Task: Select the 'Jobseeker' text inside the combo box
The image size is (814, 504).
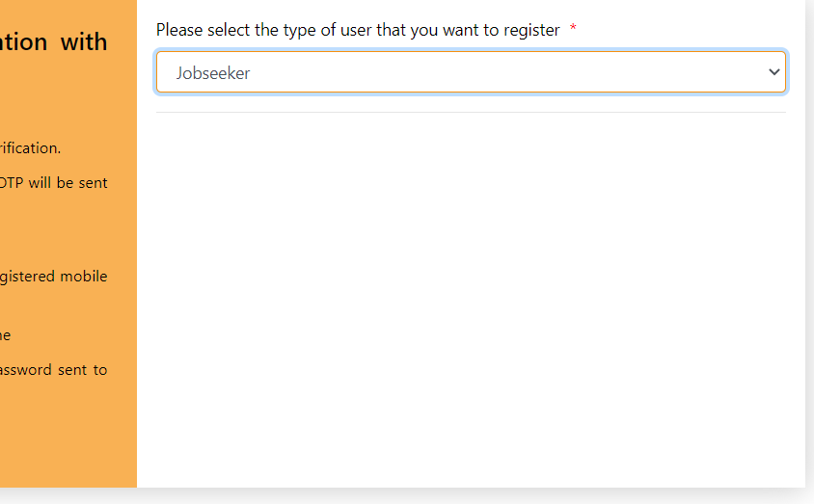Action: point(213,73)
